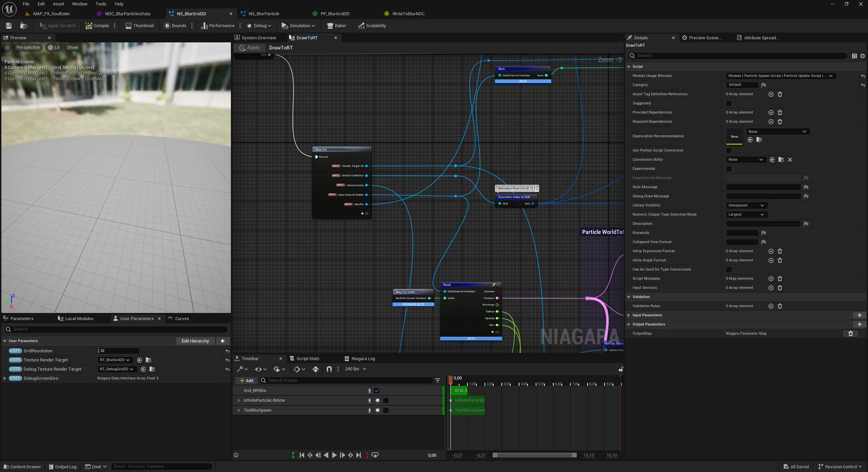
Task: Add Input Parameters plus button
Action: point(859,315)
